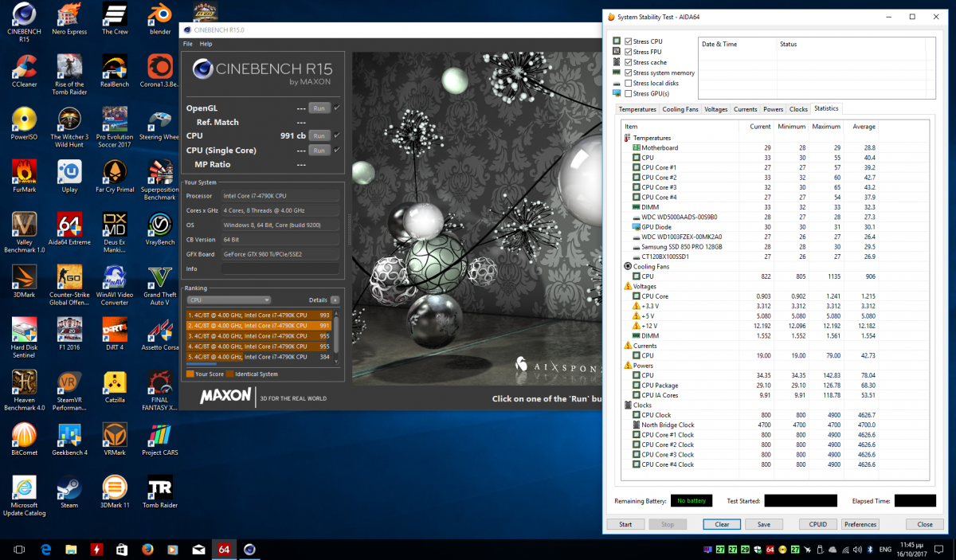Click the 'North Bridge Clock' statistics row

[774, 425]
